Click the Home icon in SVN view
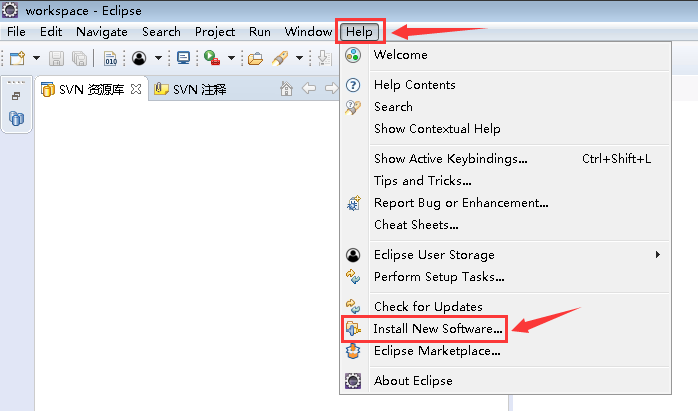This screenshot has height=411, width=698. tap(287, 89)
